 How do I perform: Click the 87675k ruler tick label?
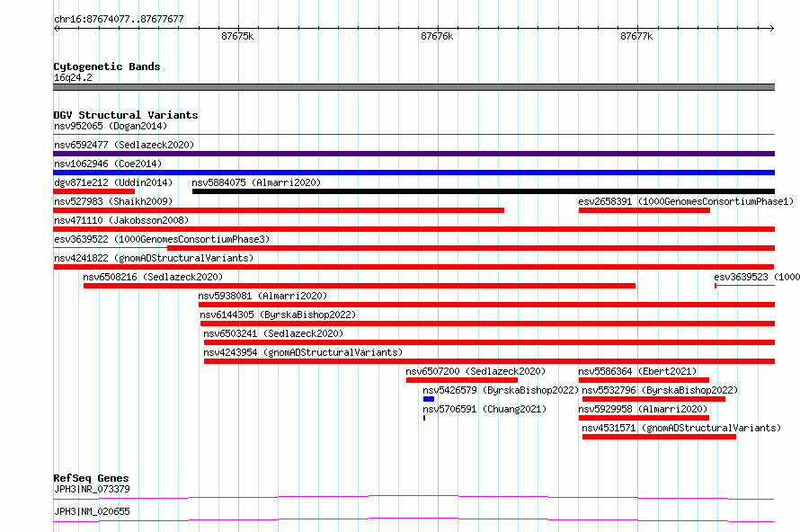(237, 36)
